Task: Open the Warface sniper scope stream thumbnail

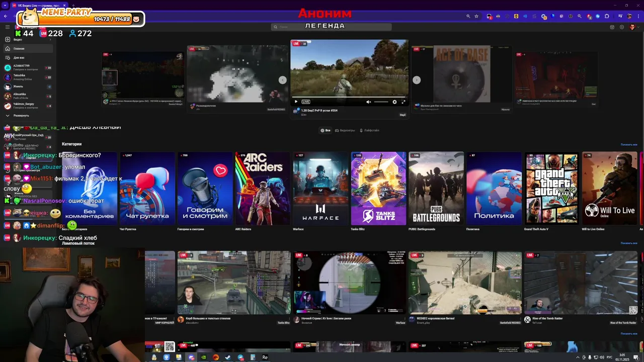Action: tap(349, 283)
